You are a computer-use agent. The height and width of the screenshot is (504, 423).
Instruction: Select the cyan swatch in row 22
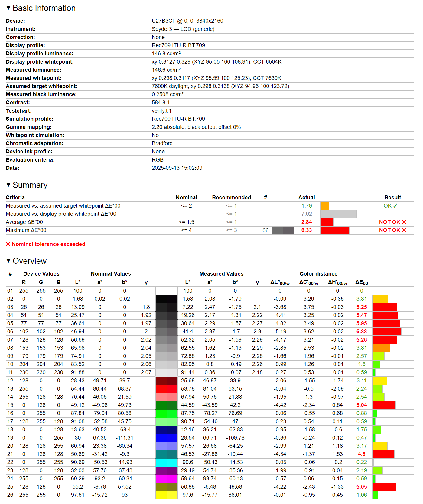pyautogui.click(x=167, y=462)
